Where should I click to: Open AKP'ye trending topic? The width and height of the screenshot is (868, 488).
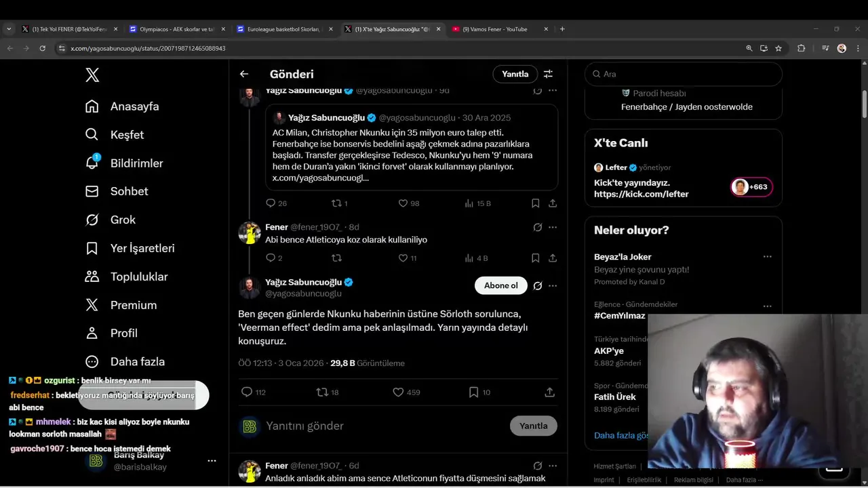pos(609,351)
